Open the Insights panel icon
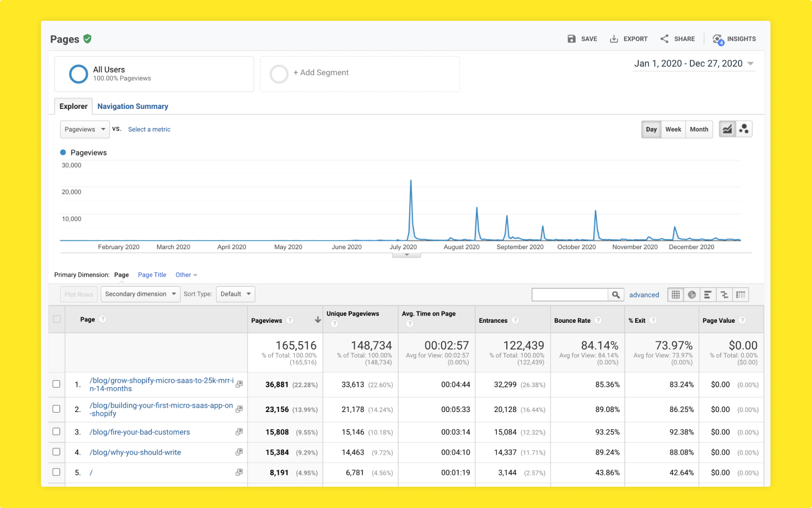Viewport: 812px width, 508px height. pyautogui.click(x=718, y=39)
